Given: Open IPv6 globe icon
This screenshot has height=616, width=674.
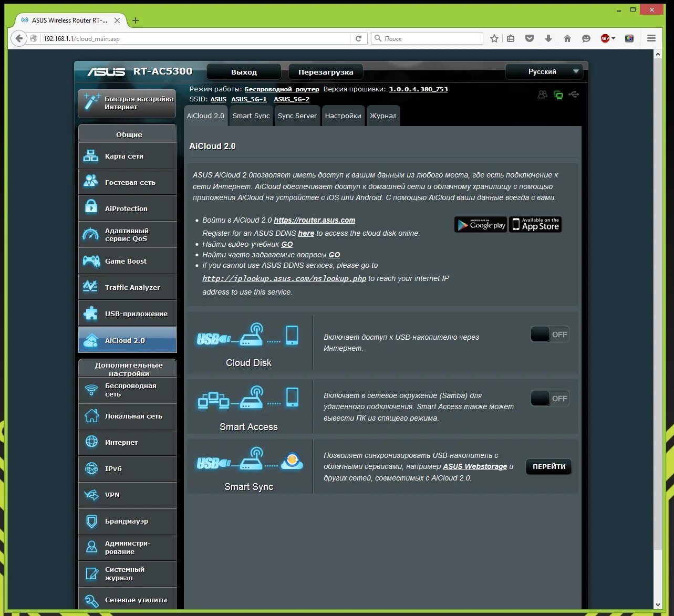Looking at the screenshot, I should (91, 468).
